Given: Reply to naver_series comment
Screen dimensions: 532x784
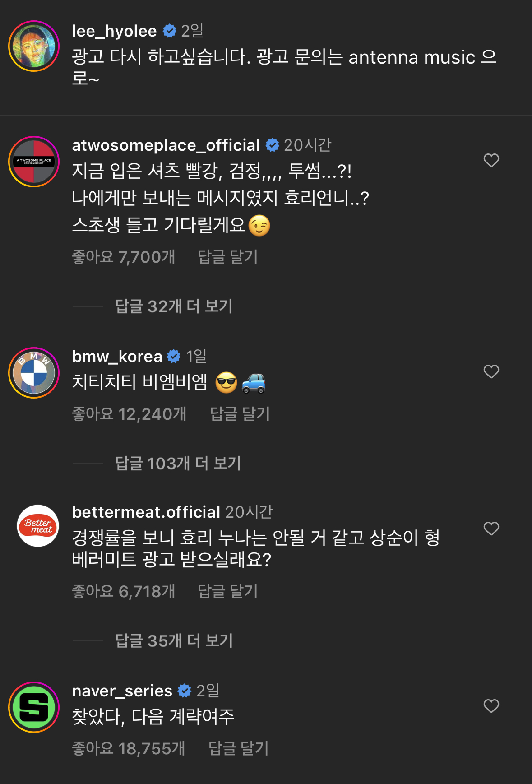Looking at the screenshot, I should tap(238, 749).
